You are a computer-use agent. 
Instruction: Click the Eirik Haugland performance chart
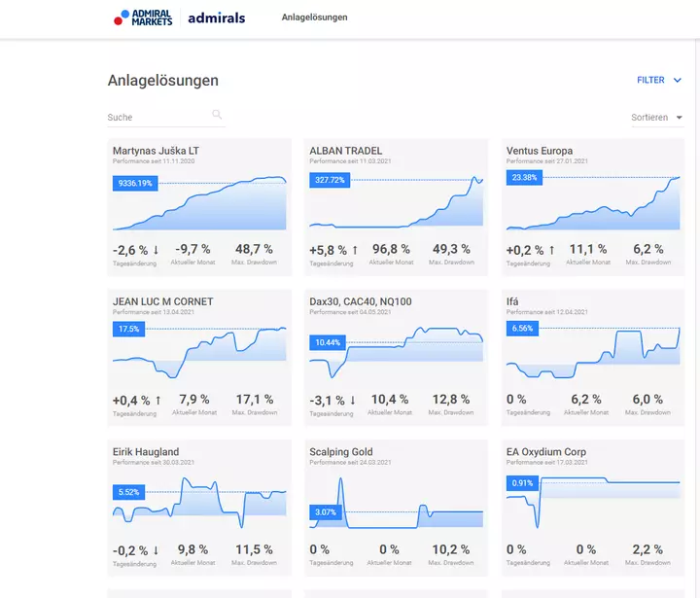[199, 503]
